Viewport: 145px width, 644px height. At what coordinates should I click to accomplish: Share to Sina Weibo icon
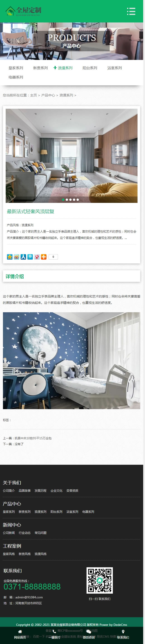[x=17, y=257]
